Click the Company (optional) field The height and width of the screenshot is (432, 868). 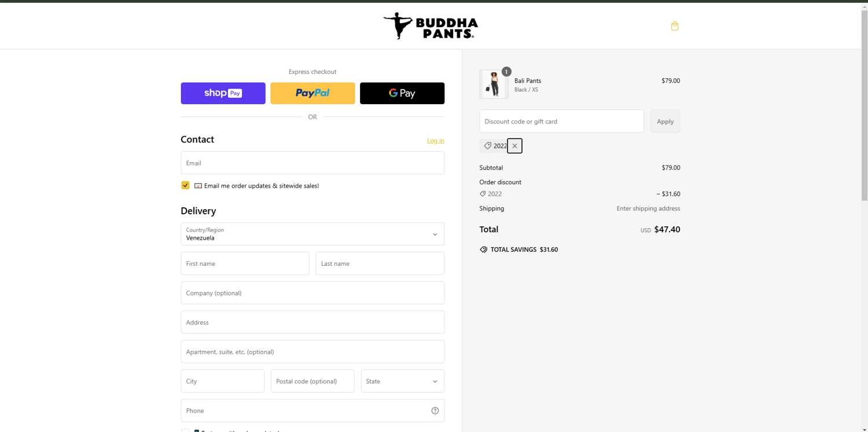tap(312, 293)
